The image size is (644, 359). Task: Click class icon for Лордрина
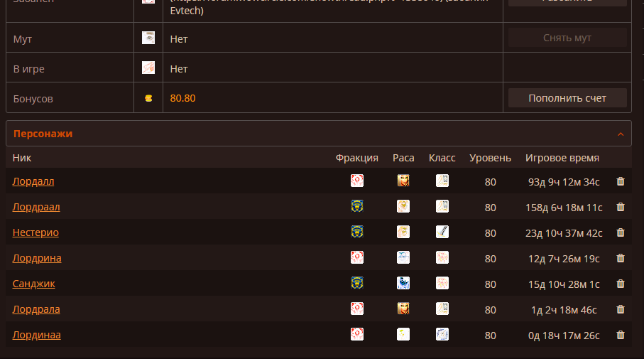(x=442, y=257)
